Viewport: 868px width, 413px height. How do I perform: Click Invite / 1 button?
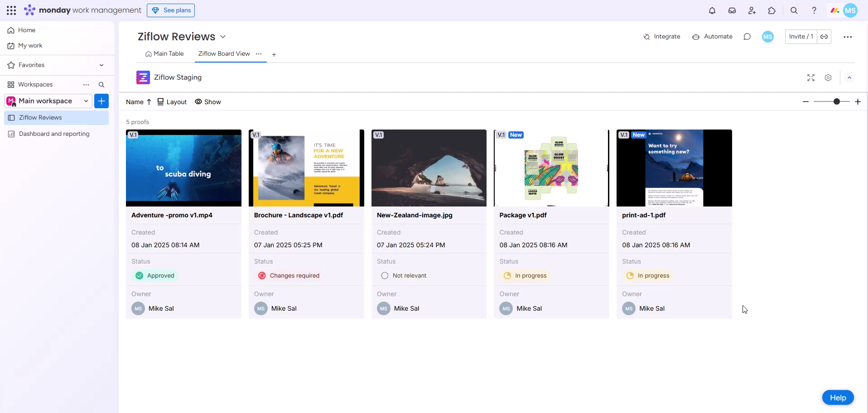click(x=801, y=37)
